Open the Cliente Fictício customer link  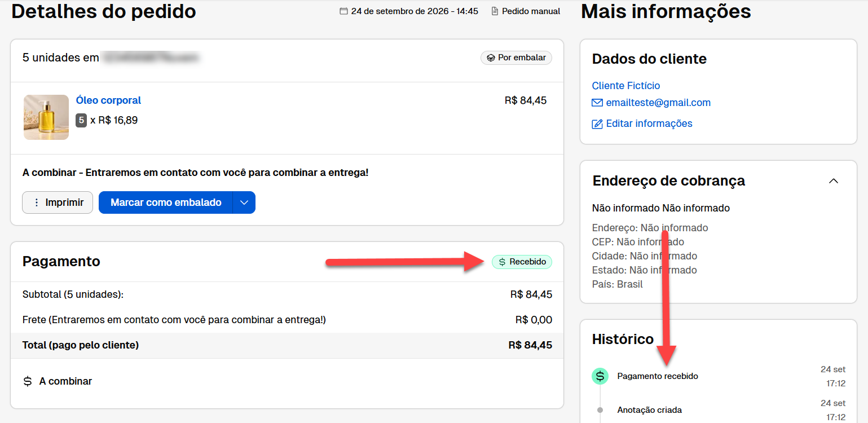(x=626, y=86)
